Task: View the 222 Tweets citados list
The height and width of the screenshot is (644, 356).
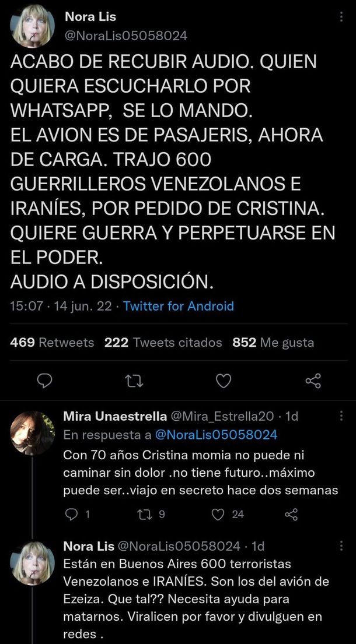Action: tap(163, 343)
